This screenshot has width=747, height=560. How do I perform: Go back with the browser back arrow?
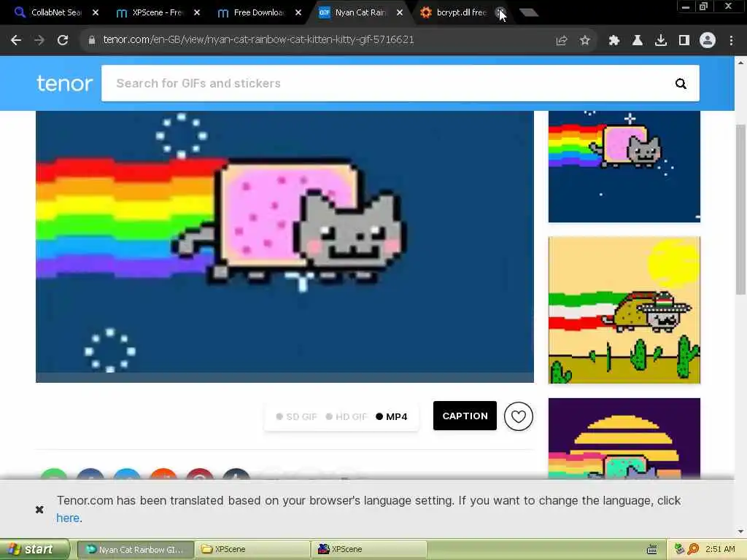click(x=16, y=41)
